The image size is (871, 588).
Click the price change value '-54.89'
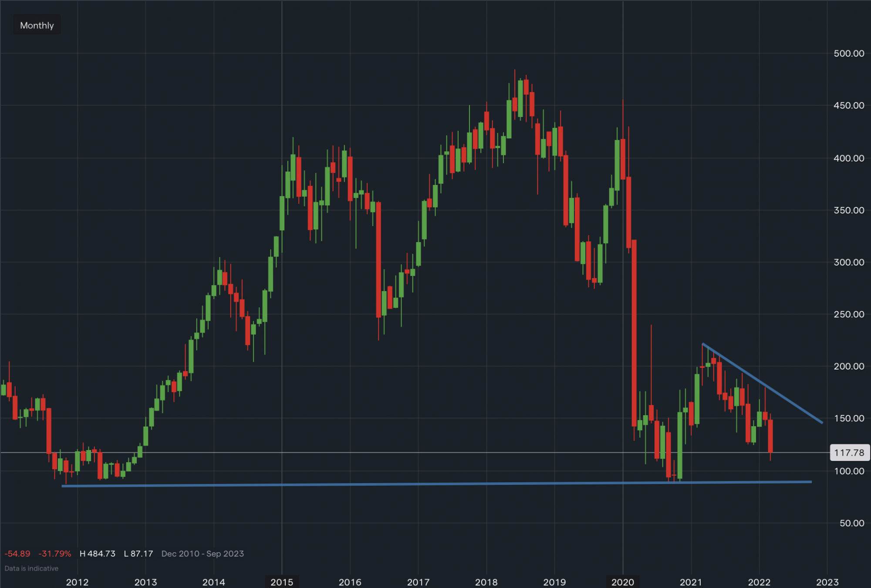pos(17,554)
